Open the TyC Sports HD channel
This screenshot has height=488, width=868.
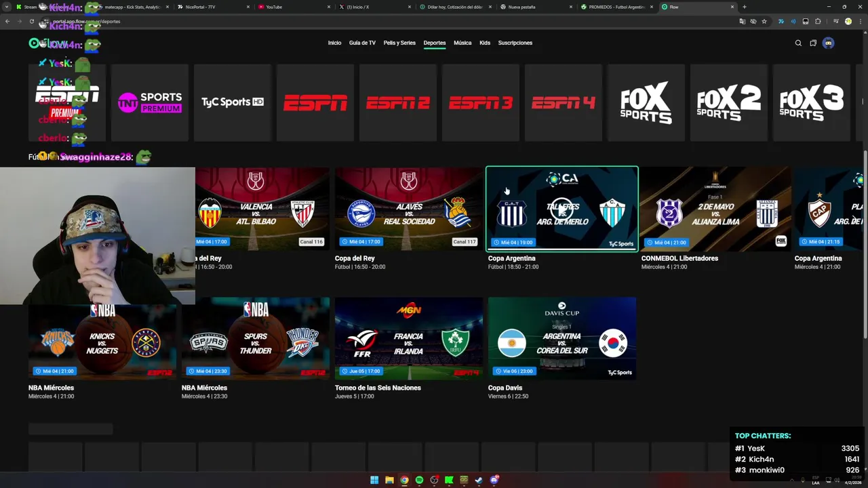click(x=233, y=103)
